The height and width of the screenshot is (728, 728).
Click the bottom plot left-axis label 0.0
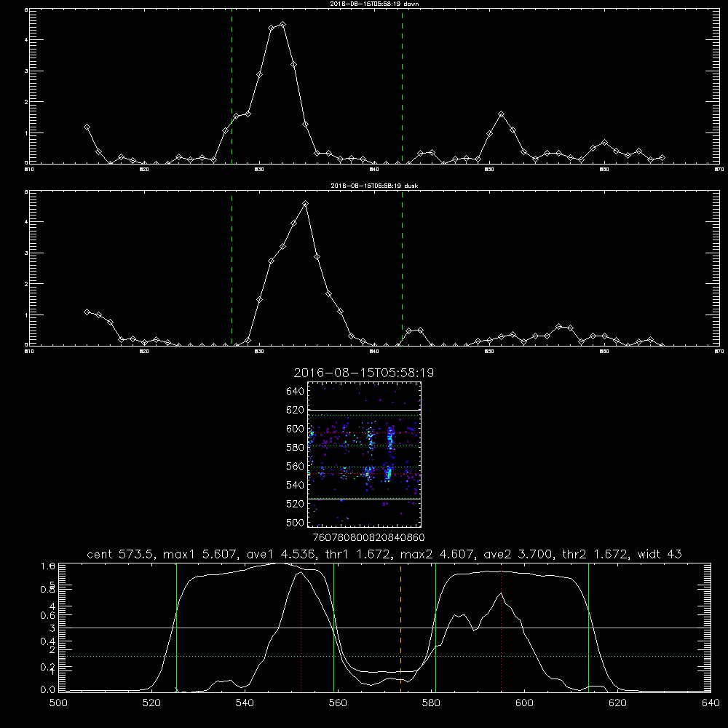[x=48, y=689]
